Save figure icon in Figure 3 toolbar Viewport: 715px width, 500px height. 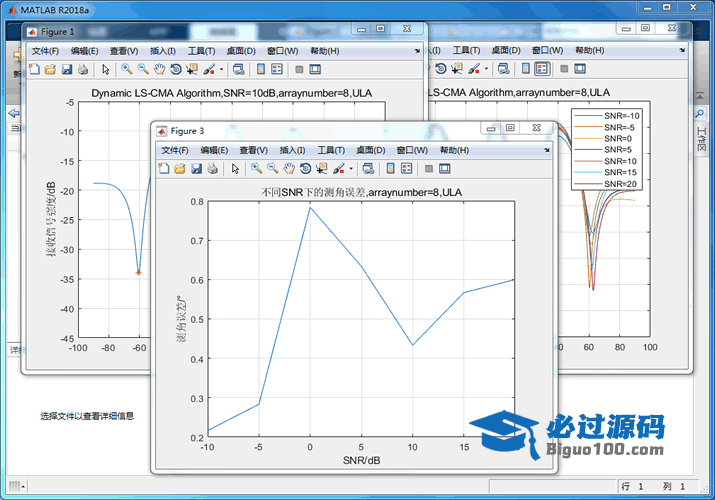(x=196, y=169)
